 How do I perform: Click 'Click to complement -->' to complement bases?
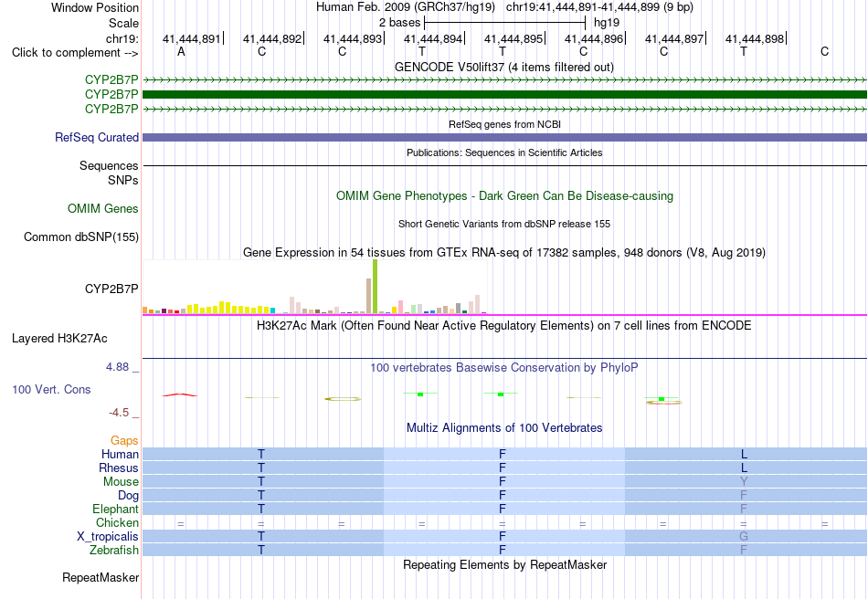[75, 53]
